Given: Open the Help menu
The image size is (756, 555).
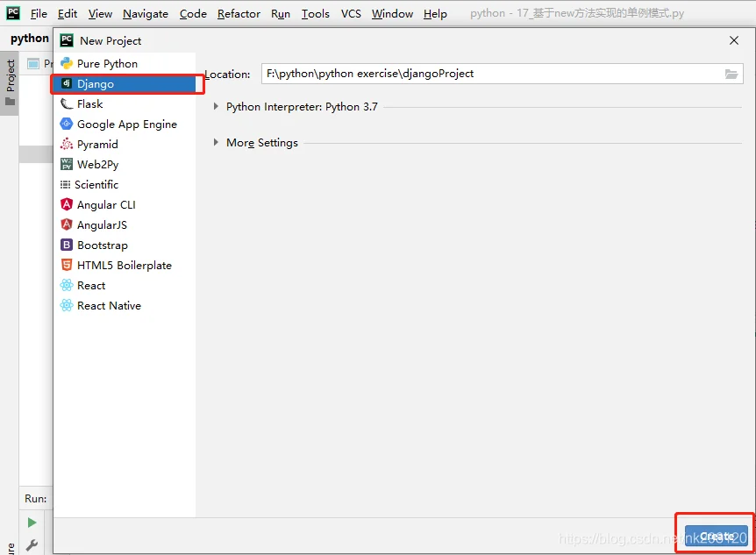Looking at the screenshot, I should [435, 14].
